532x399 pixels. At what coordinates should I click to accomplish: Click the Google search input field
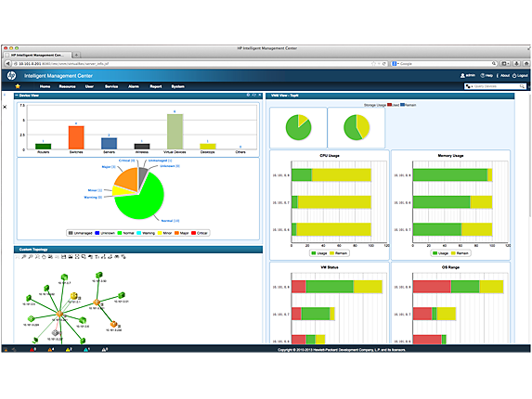coord(445,63)
